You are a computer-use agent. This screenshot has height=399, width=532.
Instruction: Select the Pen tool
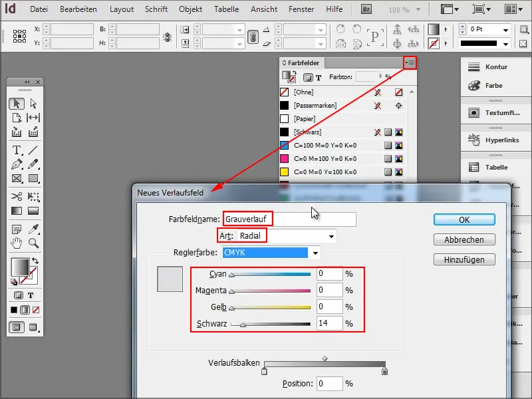16,164
